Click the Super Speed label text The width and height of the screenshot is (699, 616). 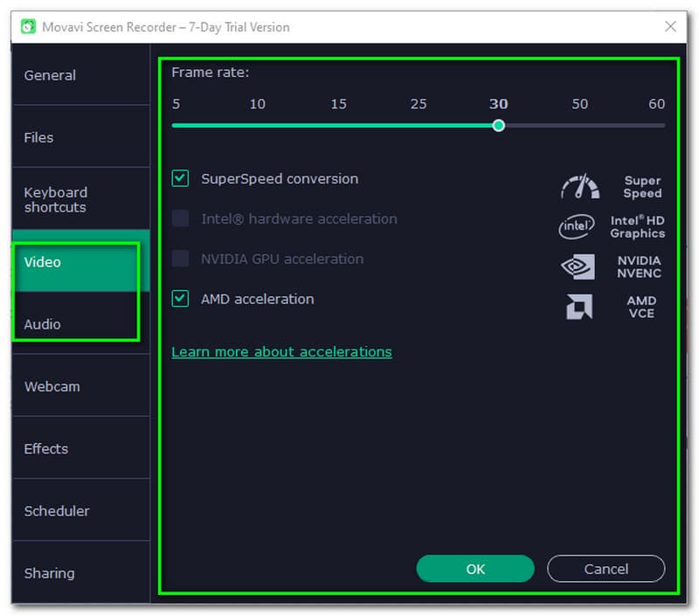[642, 187]
